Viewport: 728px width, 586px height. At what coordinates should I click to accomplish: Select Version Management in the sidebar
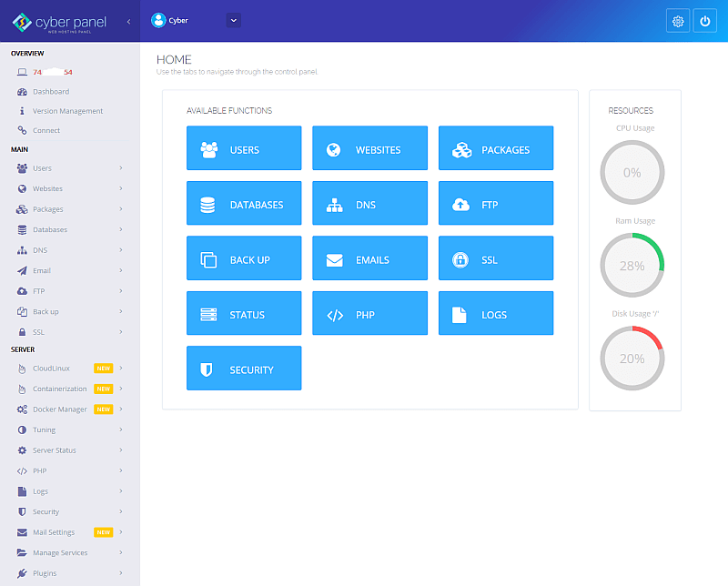pos(67,111)
